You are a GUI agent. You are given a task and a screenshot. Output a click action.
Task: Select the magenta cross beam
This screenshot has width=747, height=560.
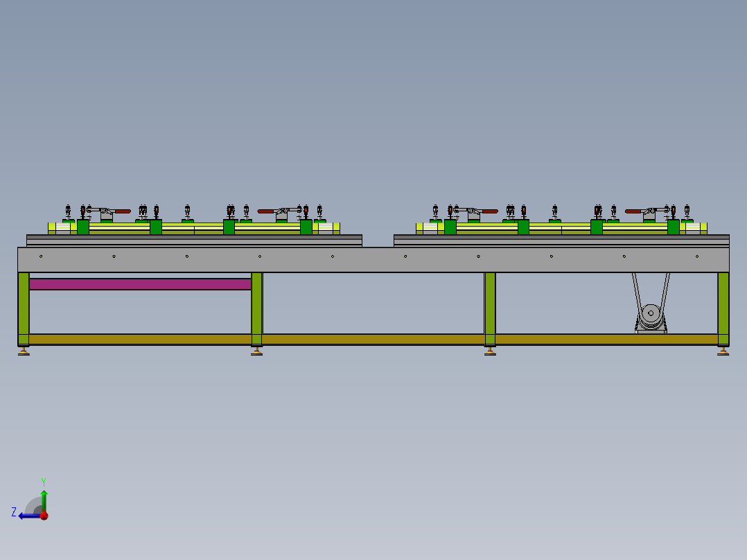pyautogui.click(x=140, y=284)
